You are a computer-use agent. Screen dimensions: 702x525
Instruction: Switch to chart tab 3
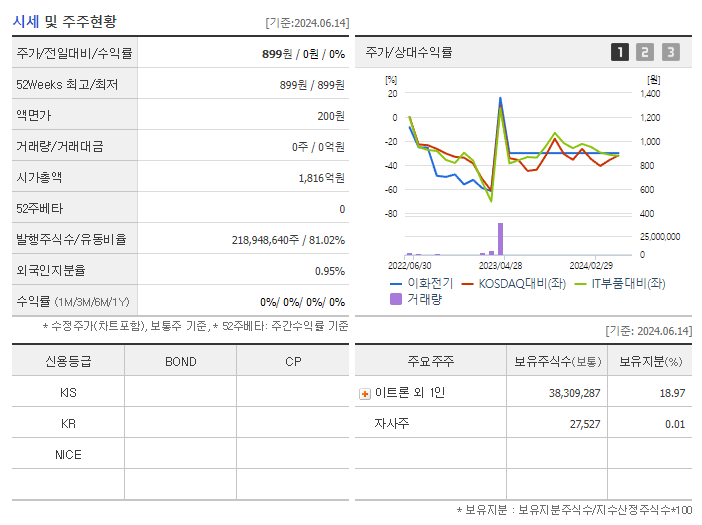click(671, 52)
